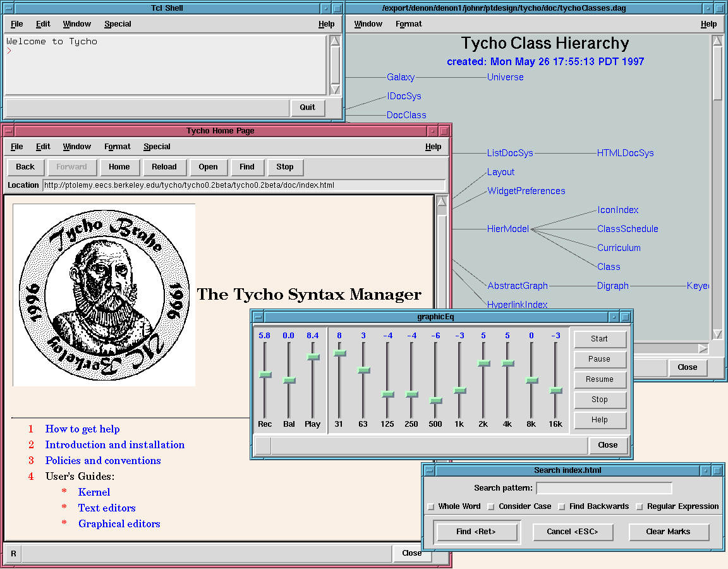Click the 500 Hz equalizer slider handle

pos(435,400)
